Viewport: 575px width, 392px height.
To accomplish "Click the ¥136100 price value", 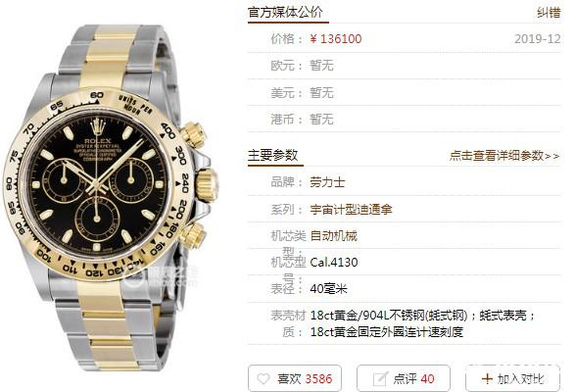I will pyautogui.click(x=336, y=39).
